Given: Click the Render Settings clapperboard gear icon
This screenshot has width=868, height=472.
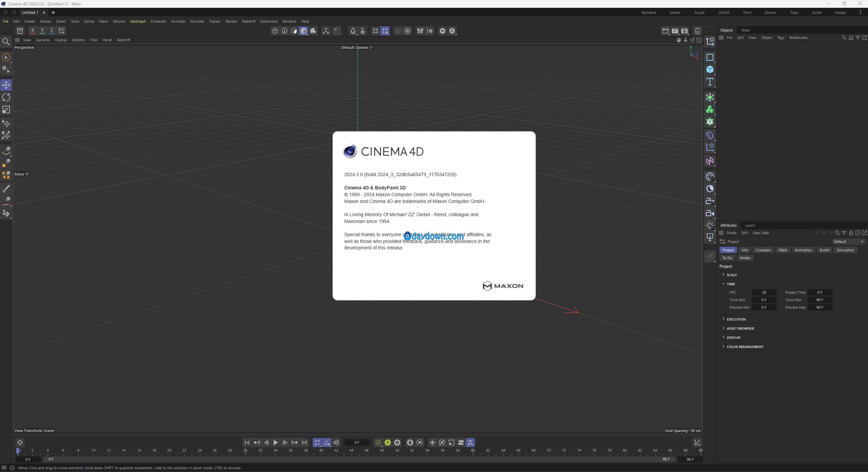Looking at the screenshot, I should 684,31.
